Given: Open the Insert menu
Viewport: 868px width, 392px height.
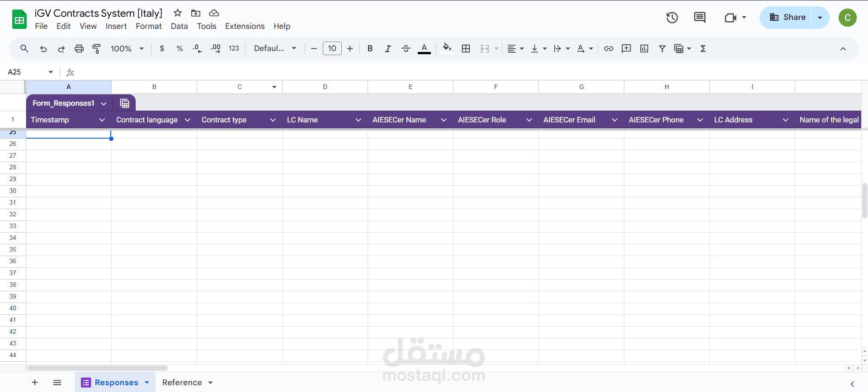Looking at the screenshot, I should point(116,26).
